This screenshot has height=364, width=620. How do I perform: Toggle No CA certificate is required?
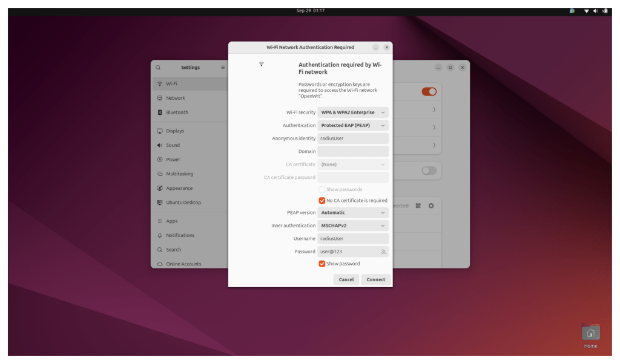click(x=322, y=201)
